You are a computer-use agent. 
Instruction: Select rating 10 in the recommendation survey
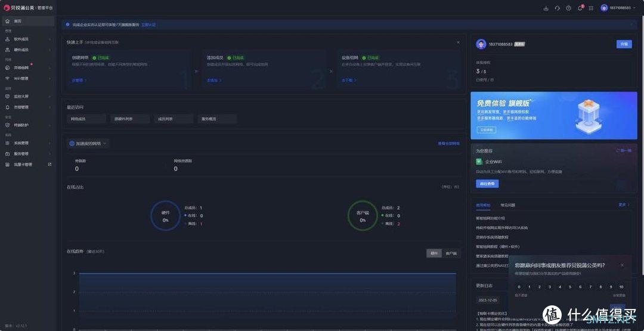tap(621, 287)
